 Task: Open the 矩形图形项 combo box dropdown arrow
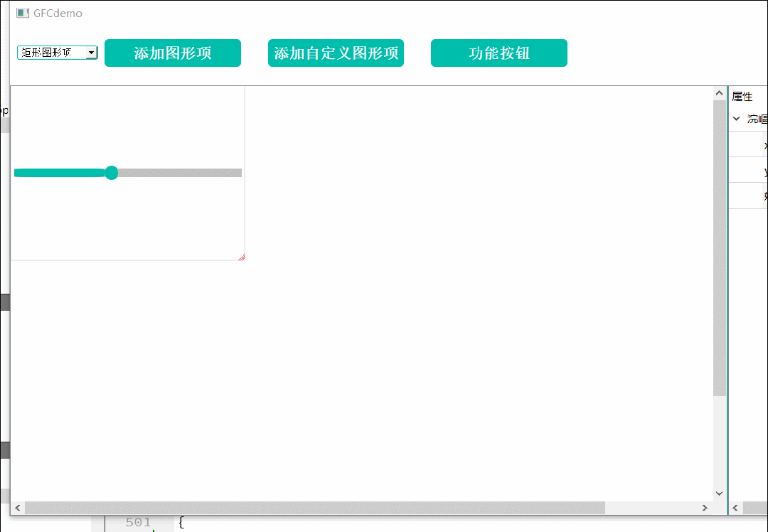(91, 53)
